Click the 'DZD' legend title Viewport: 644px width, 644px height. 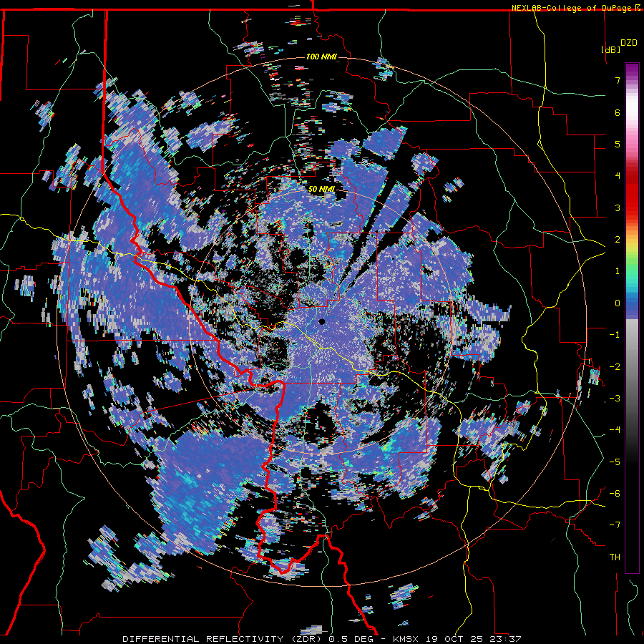(629, 43)
